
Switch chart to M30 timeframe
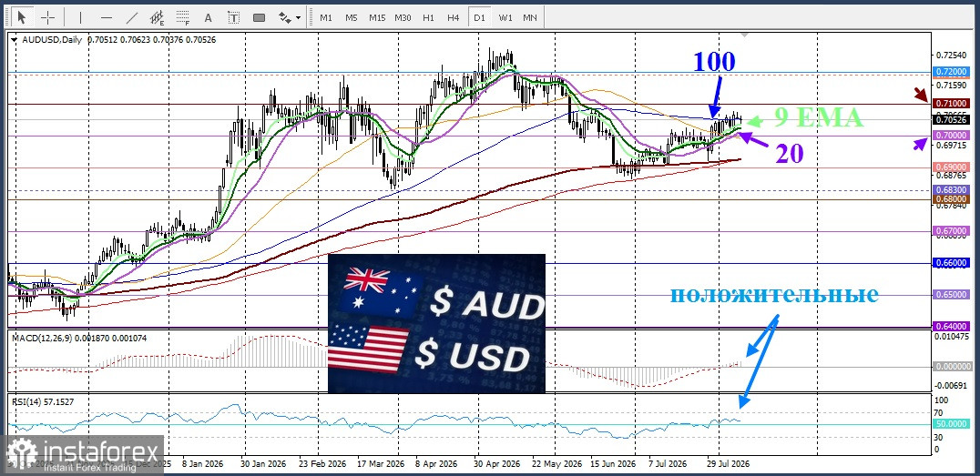pos(403,17)
